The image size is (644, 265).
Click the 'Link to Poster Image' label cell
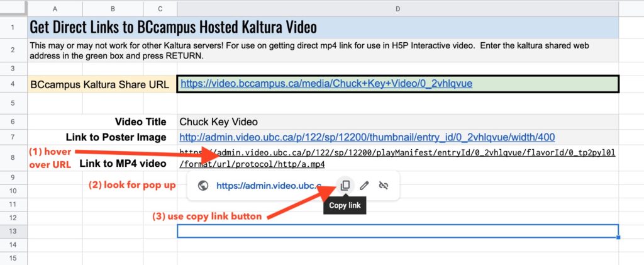(x=102, y=137)
